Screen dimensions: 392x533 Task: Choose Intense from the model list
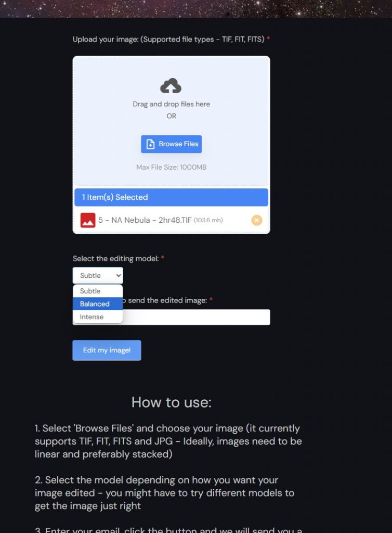pos(98,317)
